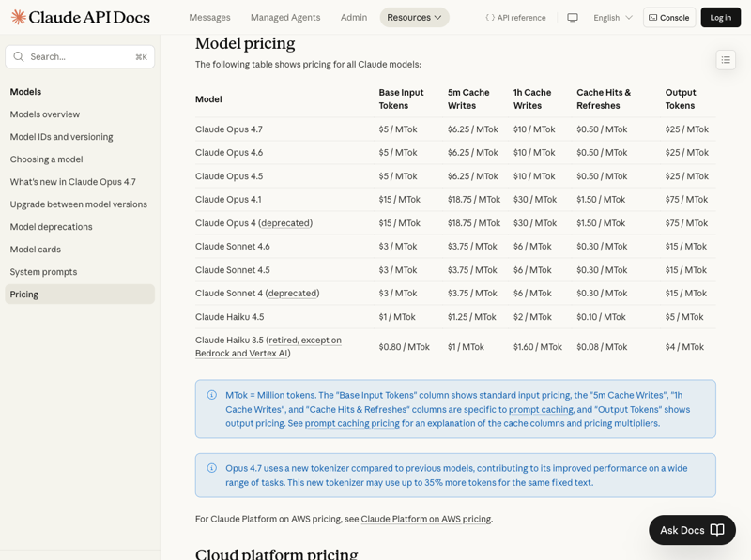Click Haiku 3.5 base input $0.80 / MTok
This screenshot has height=560, width=751.
coord(405,347)
